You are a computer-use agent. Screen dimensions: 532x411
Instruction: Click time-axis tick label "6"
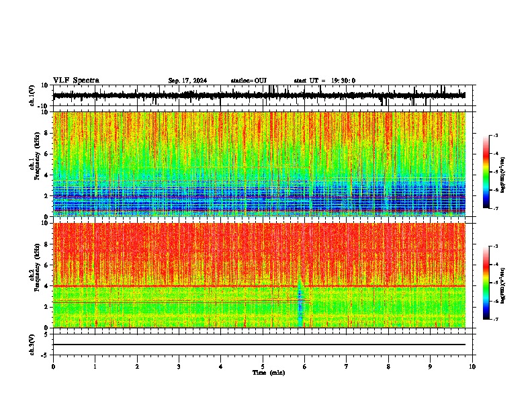[x=305, y=367]
